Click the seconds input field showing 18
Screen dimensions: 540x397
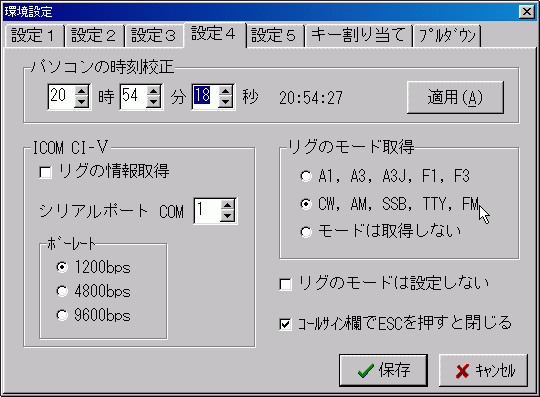tap(205, 97)
